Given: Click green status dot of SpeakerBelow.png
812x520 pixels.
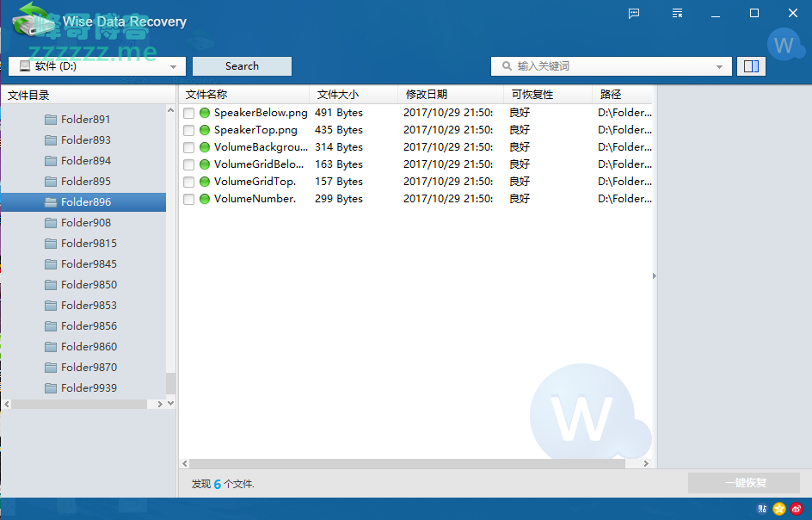Looking at the screenshot, I should pyautogui.click(x=205, y=113).
